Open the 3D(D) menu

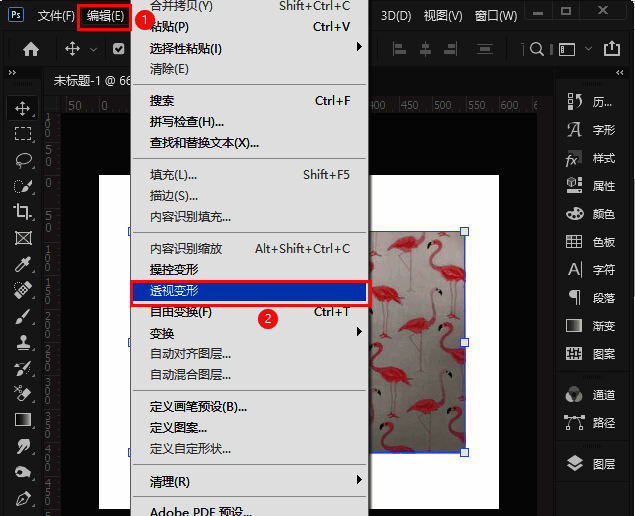point(396,16)
